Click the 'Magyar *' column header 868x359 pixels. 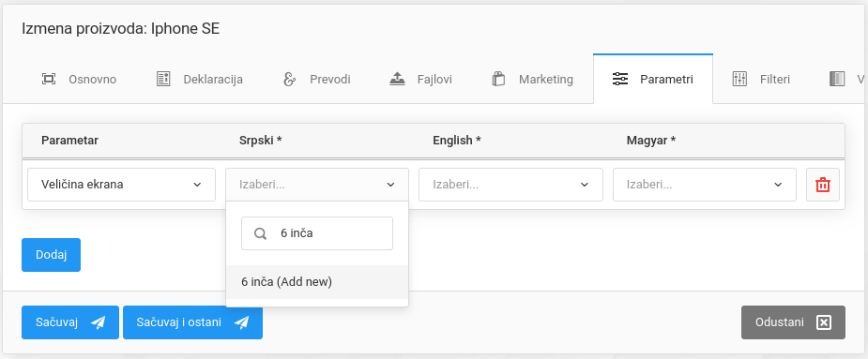tap(651, 141)
